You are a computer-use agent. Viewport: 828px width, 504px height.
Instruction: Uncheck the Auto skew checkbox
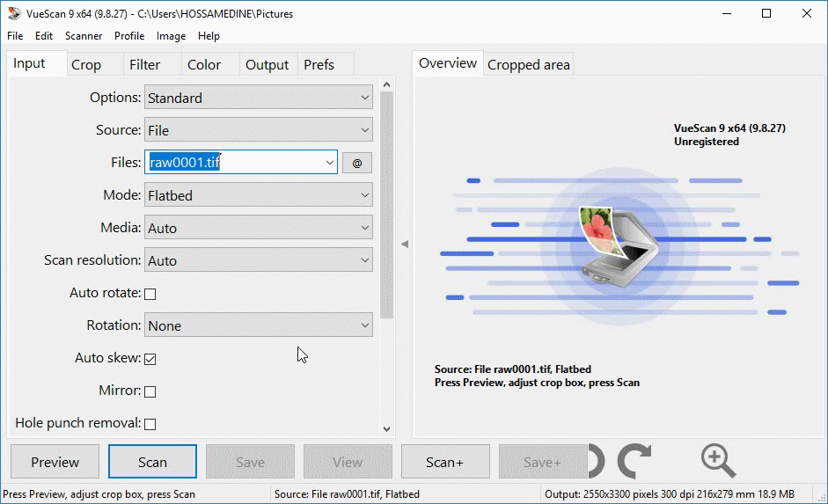point(150,359)
